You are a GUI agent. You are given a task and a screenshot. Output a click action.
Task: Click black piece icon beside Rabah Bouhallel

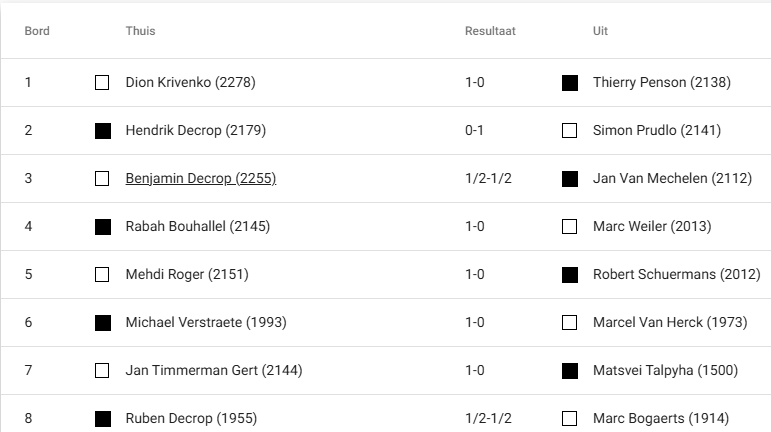coord(102,227)
